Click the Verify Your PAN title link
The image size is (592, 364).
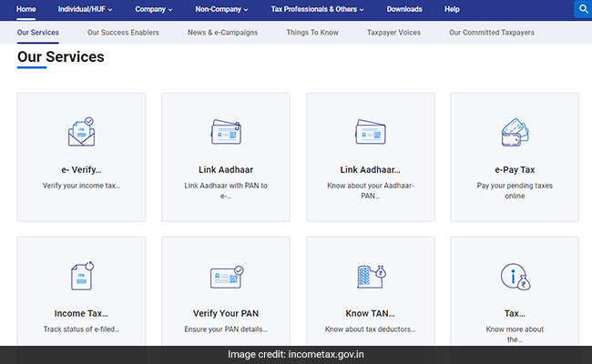pos(225,313)
